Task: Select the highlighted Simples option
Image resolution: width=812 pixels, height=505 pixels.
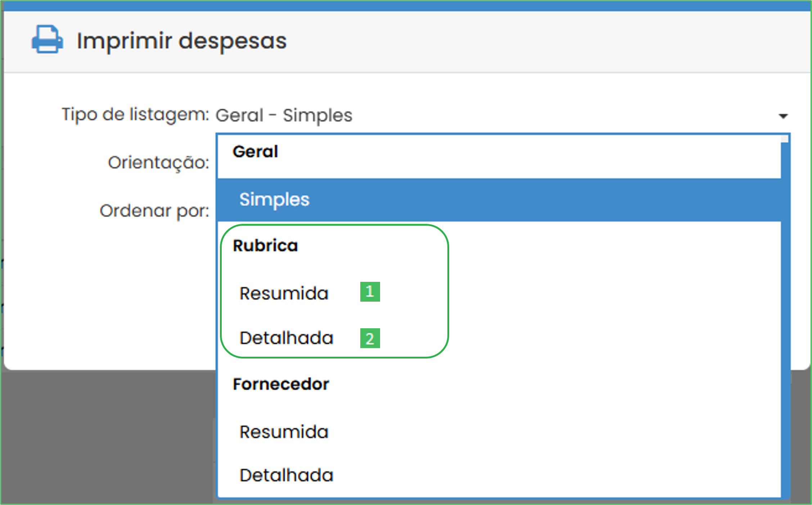Action: click(499, 200)
